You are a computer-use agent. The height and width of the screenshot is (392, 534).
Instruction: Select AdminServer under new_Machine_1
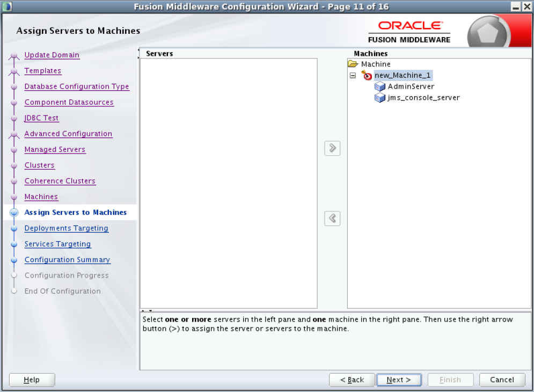411,86
